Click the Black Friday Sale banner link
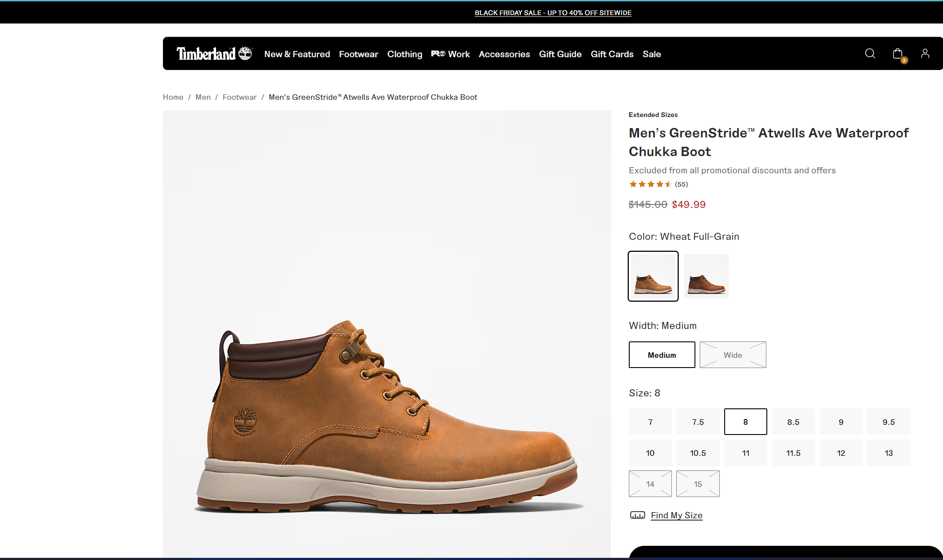The height and width of the screenshot is (560, 943). click(x=553, y=13)
